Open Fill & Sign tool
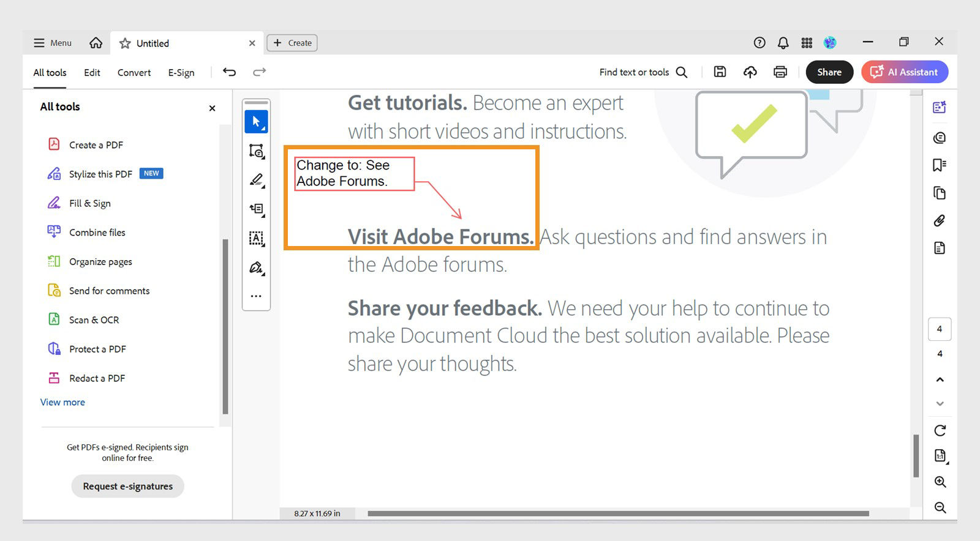This screenshot has height=541, width=980. click(x=79, y=203)
